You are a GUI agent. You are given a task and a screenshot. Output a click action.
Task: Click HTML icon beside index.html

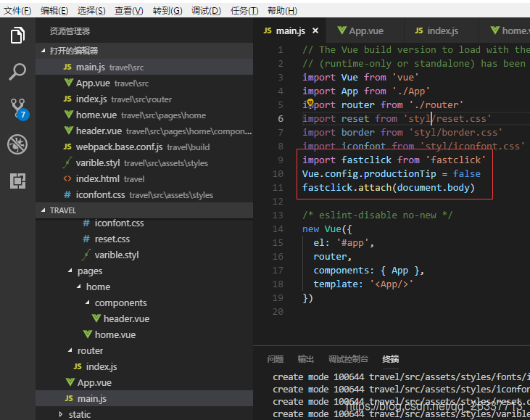pos(67,178)
